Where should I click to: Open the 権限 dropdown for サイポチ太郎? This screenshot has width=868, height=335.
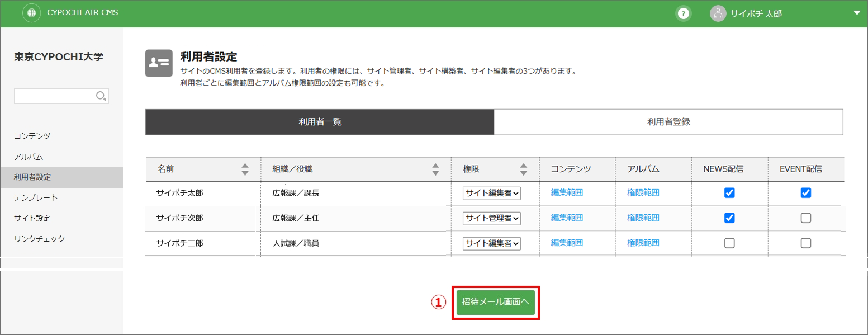[x=492, y=192]
